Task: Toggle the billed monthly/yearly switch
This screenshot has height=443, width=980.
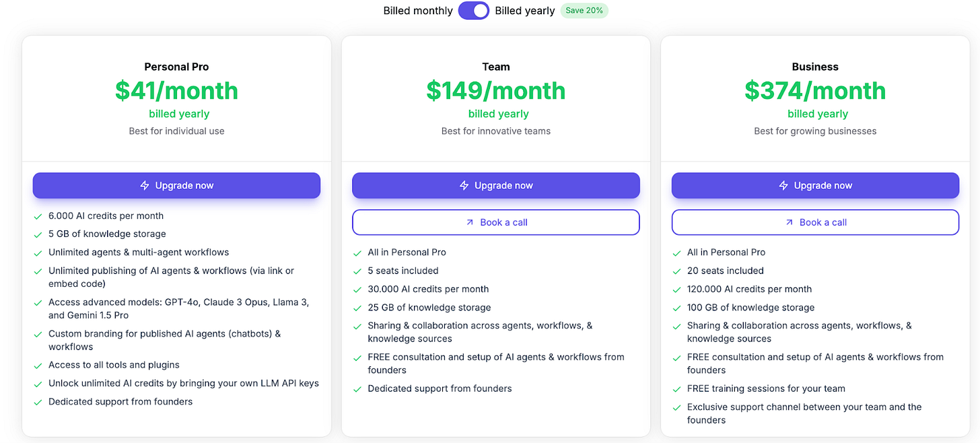Action: pos(474,11)
